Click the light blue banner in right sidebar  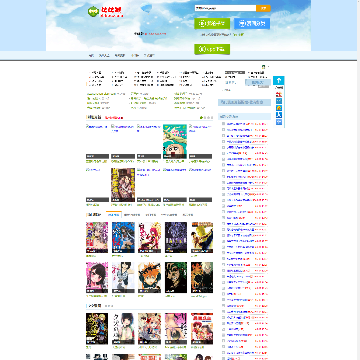click(244, 102)
